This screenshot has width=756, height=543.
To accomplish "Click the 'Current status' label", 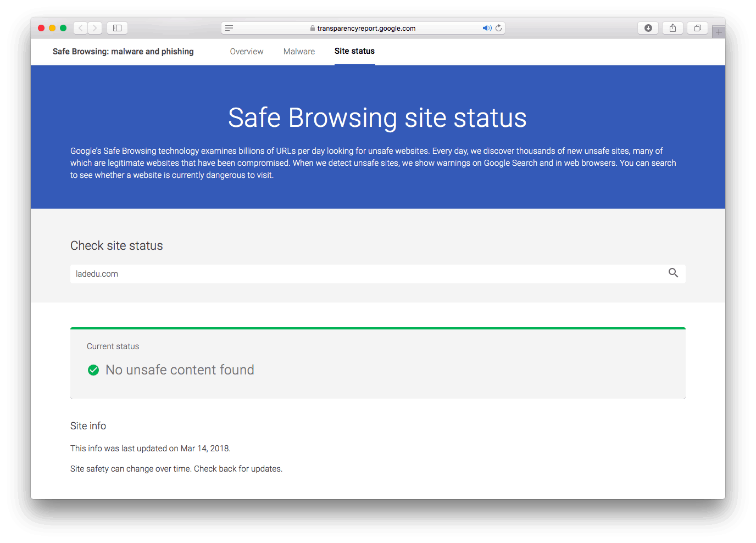I will pos(113,346).
